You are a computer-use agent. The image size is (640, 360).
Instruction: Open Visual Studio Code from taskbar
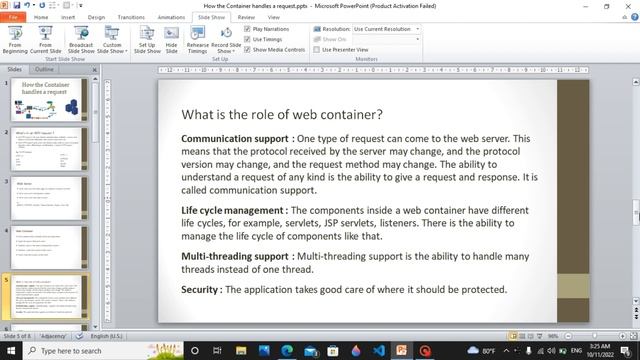click(x=379, y=351)
